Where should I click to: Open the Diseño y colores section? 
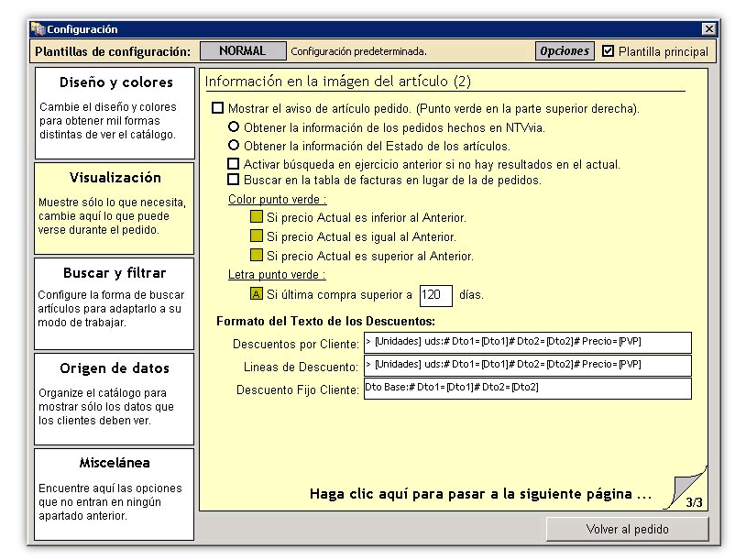click(x=115, y=113)
